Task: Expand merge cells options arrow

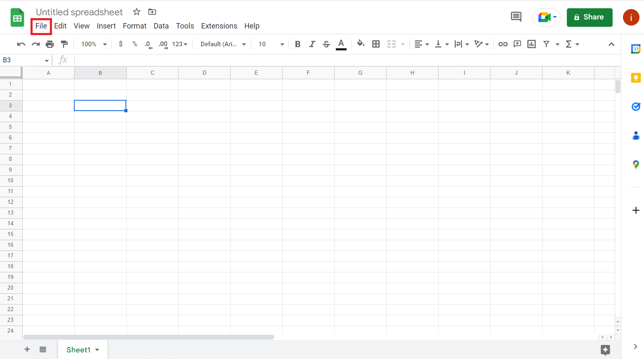Action: [403, 45]
